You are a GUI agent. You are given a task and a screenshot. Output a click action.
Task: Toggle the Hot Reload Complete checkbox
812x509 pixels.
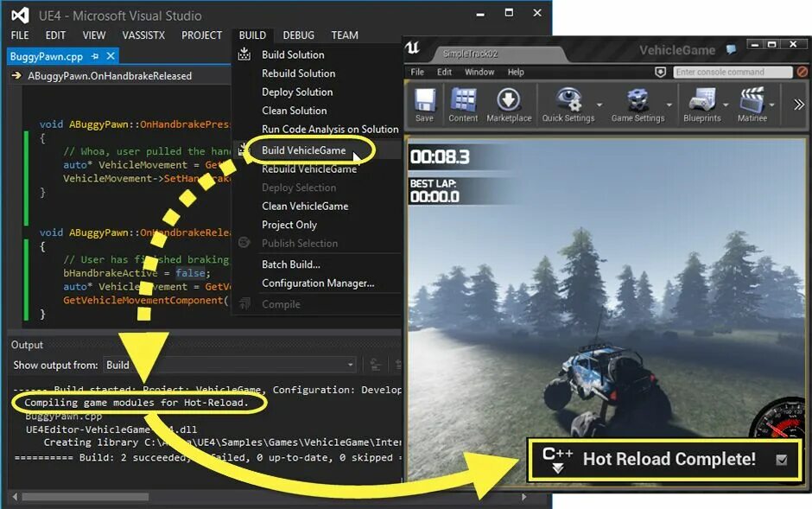[x=782, y=460]
